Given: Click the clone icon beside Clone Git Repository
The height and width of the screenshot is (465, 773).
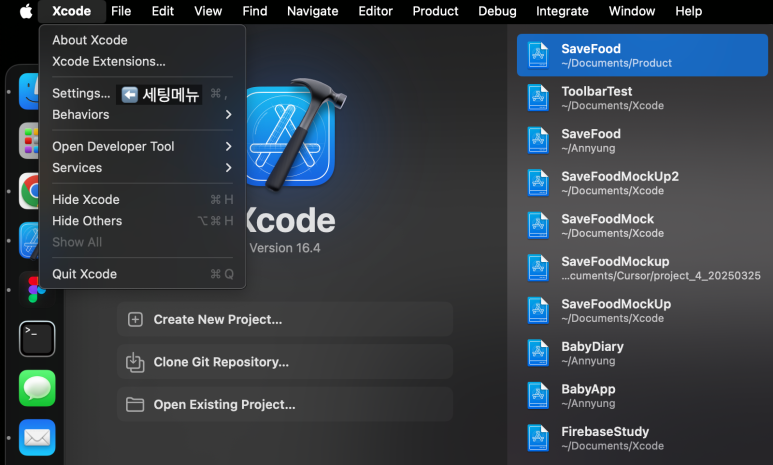Looking at the screenshot, I should (x=135, y=362).
